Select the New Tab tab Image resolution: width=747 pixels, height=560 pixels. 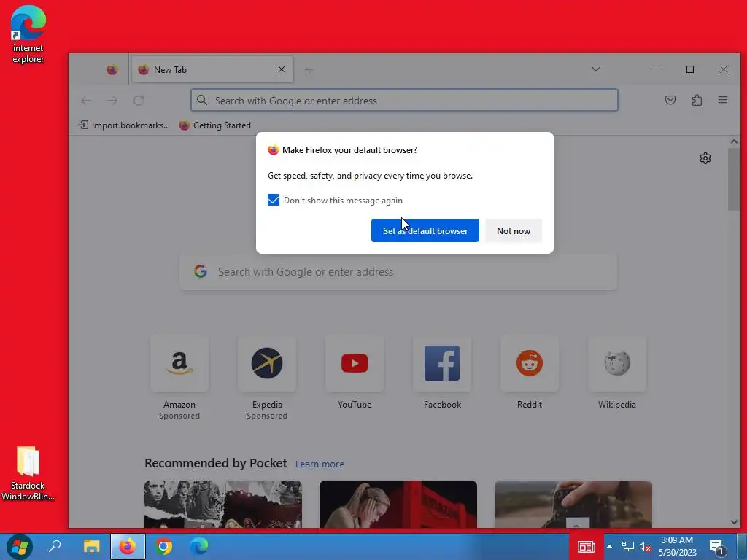212,69
